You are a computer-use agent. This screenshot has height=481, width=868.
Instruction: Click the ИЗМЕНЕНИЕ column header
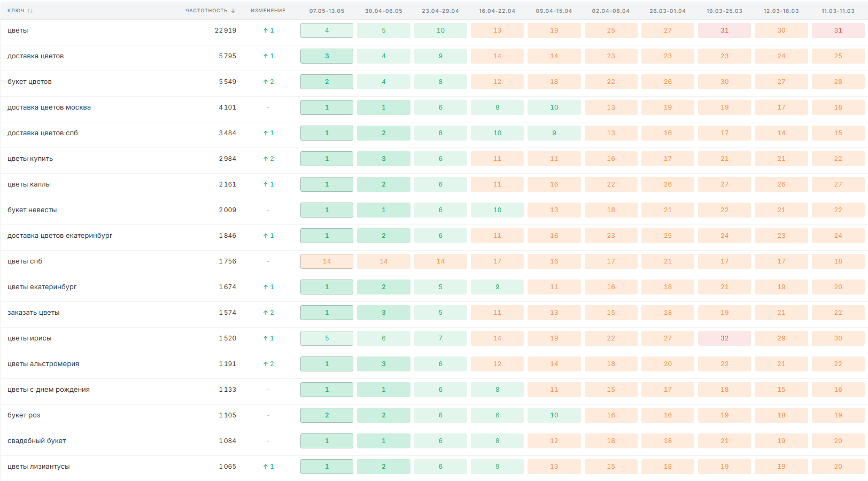pyautogui.click(x=268, y=11)
